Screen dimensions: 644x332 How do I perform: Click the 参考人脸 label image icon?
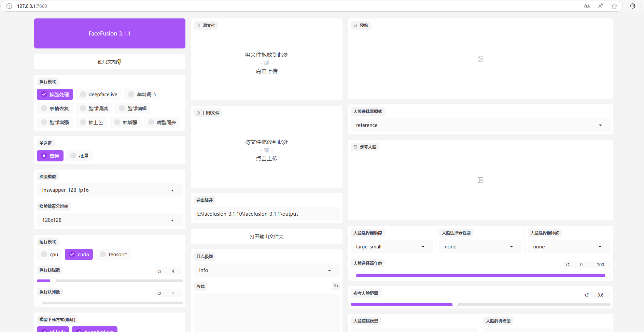tap(355, 147)
